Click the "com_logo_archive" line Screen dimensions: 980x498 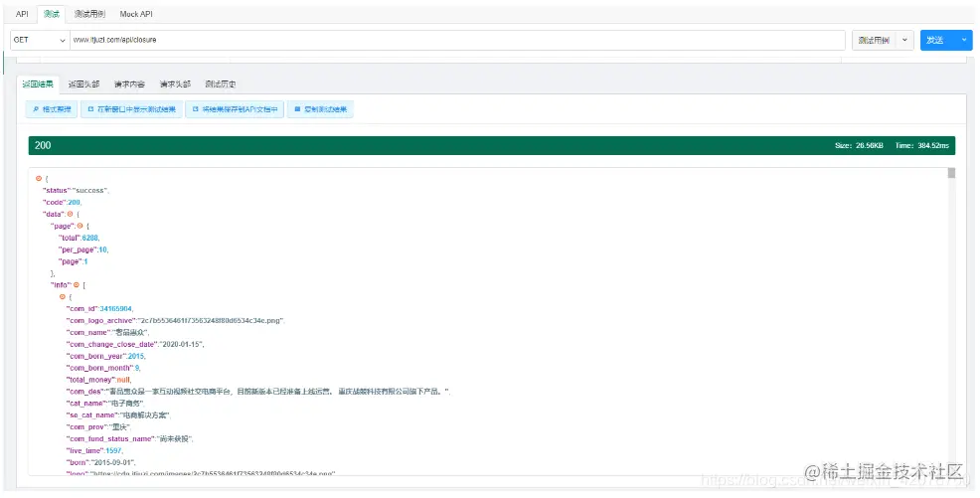[x=175, y=320]
